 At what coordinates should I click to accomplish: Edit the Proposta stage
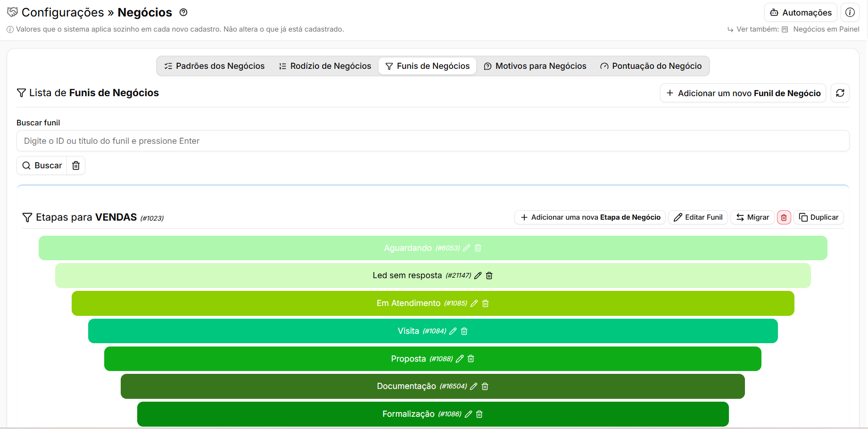point(460,359)
